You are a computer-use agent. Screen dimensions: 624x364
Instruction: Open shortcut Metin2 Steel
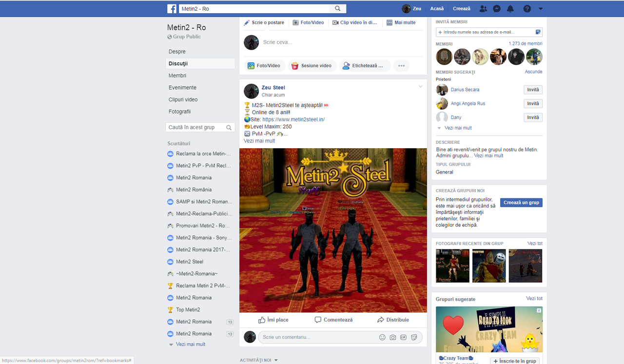[x=190, y=262]
